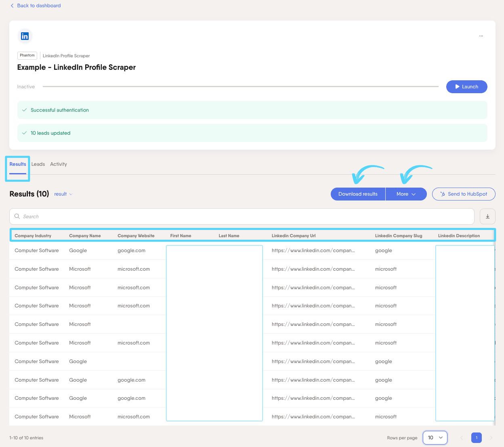This screenshot has height=447, width=504.
Task: Click the Back to dashboard link
Action: (x=36, y=6)
